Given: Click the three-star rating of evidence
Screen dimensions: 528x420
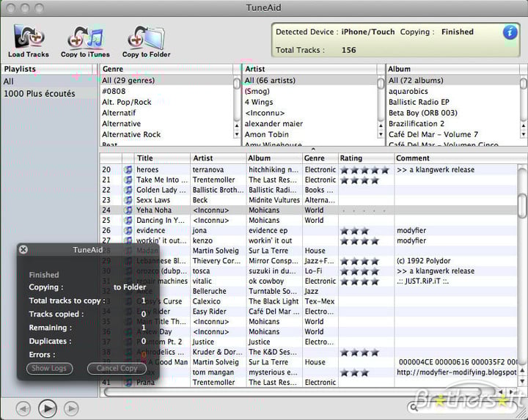Looking at the screenshot, I should (x=355, y=231).
